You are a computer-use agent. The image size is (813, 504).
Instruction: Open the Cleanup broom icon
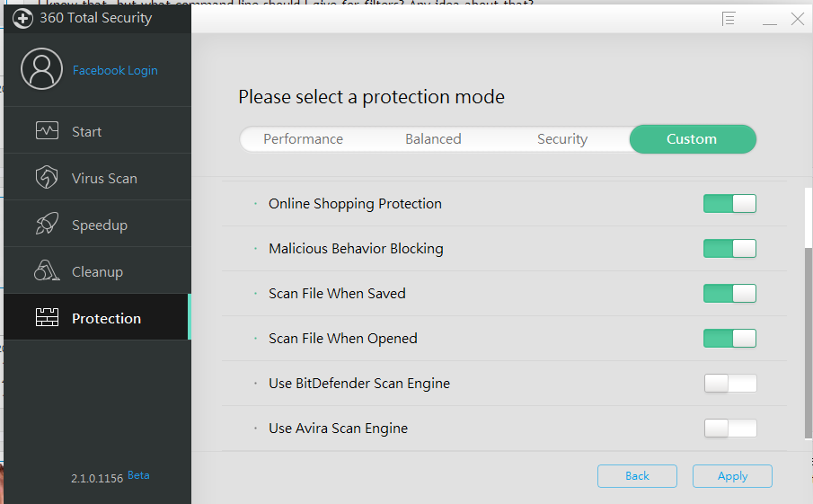point(47,271)
